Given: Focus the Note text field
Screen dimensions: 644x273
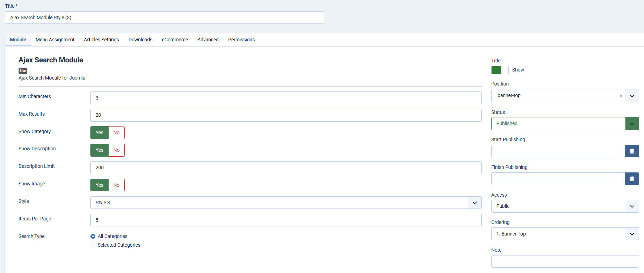Looking at the screenshot, I should tap(564, 261).
